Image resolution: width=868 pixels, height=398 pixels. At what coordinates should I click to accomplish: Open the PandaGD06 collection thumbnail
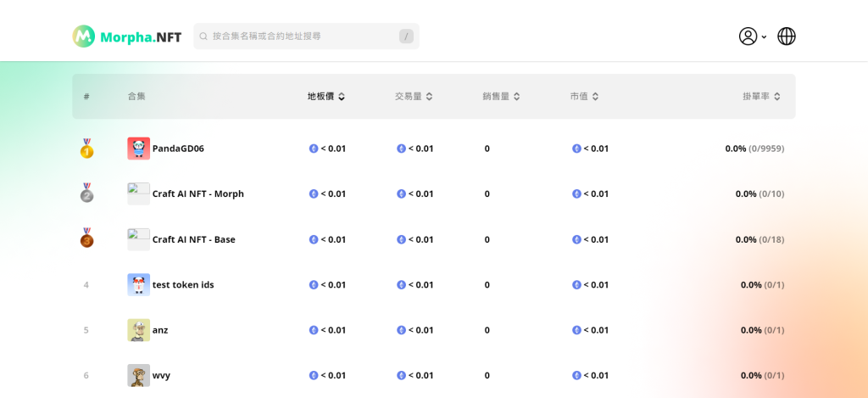[139, 149]
